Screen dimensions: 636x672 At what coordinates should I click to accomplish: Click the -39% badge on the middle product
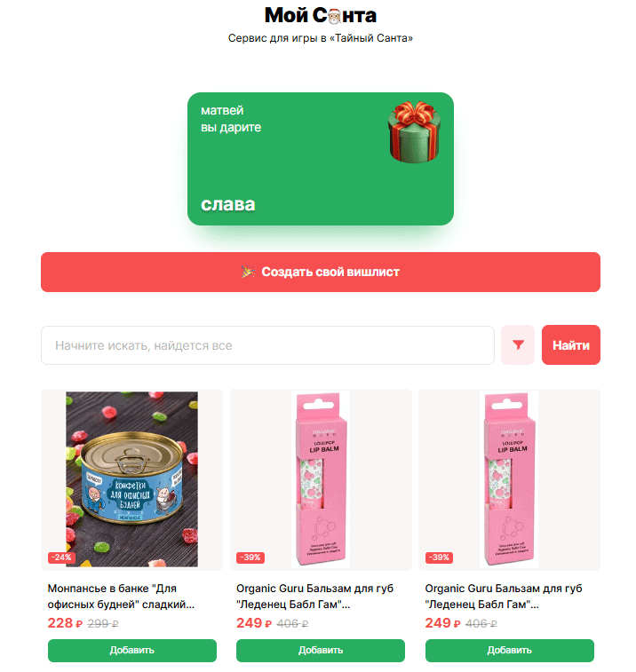pos(250,557)
